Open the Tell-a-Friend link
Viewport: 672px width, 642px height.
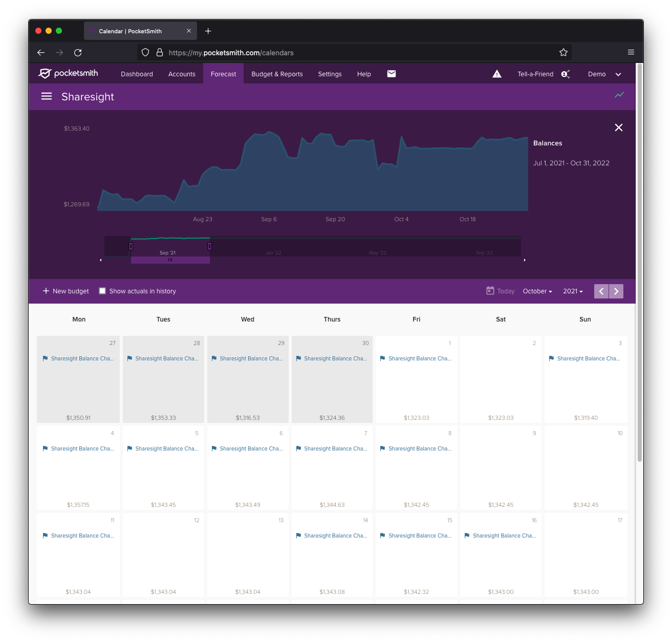[535, 74]
